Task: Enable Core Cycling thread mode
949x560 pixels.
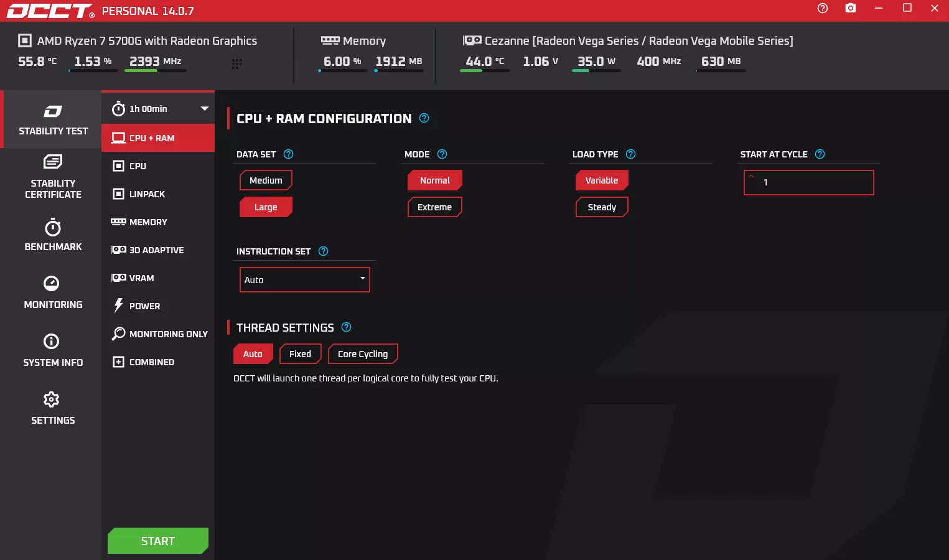Action: [x=363, y=354]
